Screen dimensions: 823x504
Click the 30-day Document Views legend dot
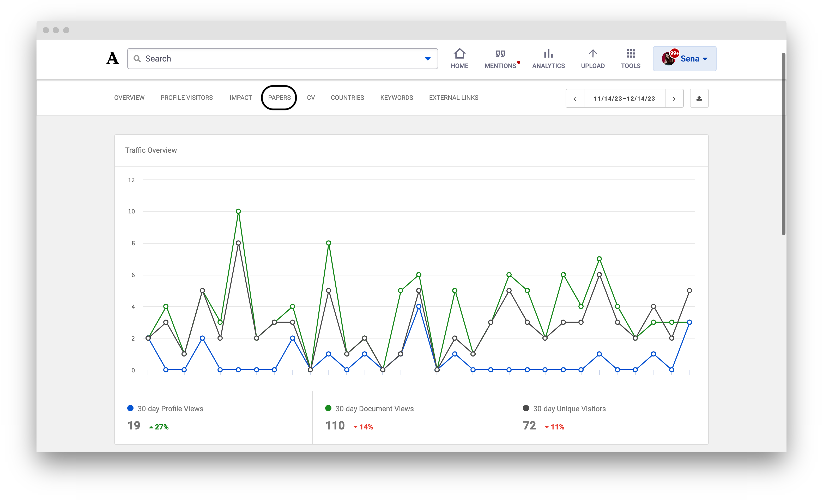coord(328,408)
